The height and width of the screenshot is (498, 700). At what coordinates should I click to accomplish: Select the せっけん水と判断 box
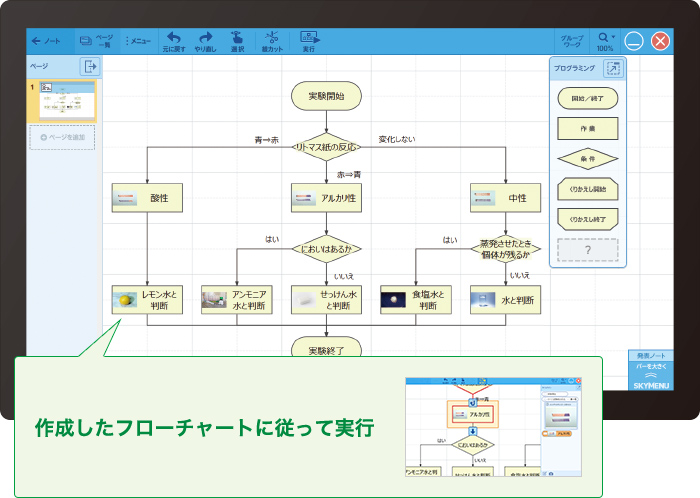tap(326, 300)
